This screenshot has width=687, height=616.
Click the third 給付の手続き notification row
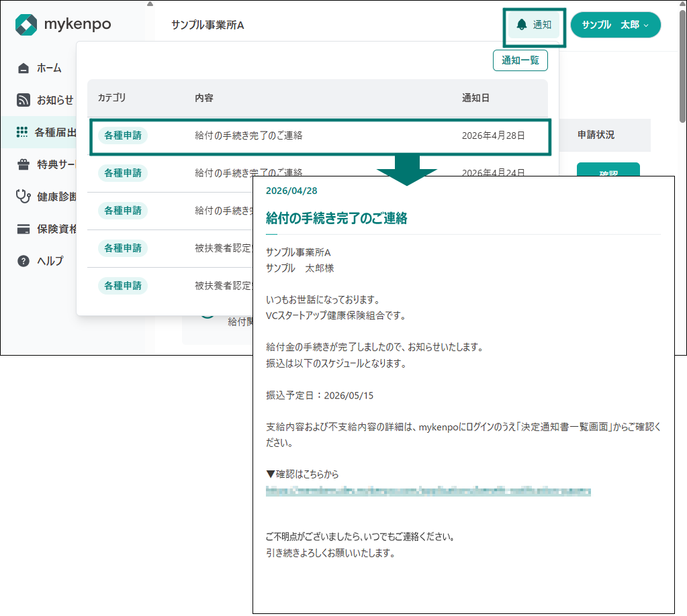coord(170,211)
